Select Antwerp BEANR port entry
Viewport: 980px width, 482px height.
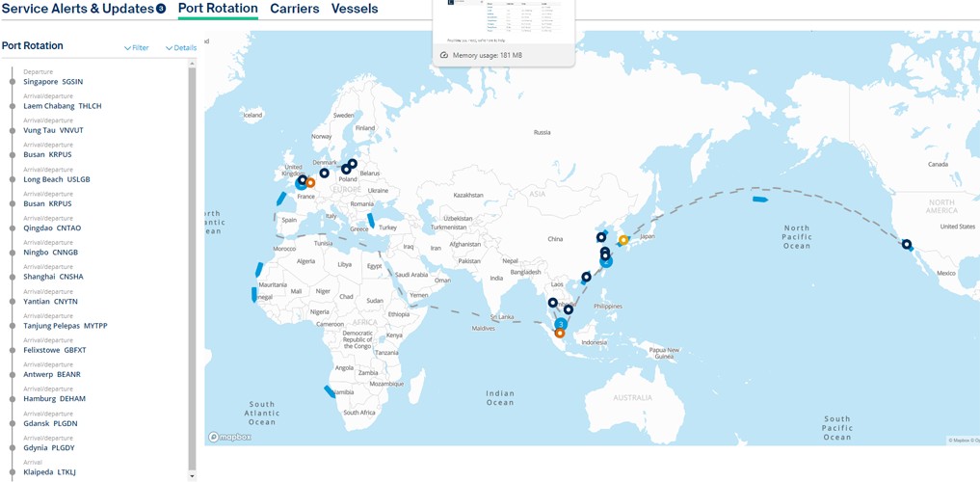click(x=52, y=374)
